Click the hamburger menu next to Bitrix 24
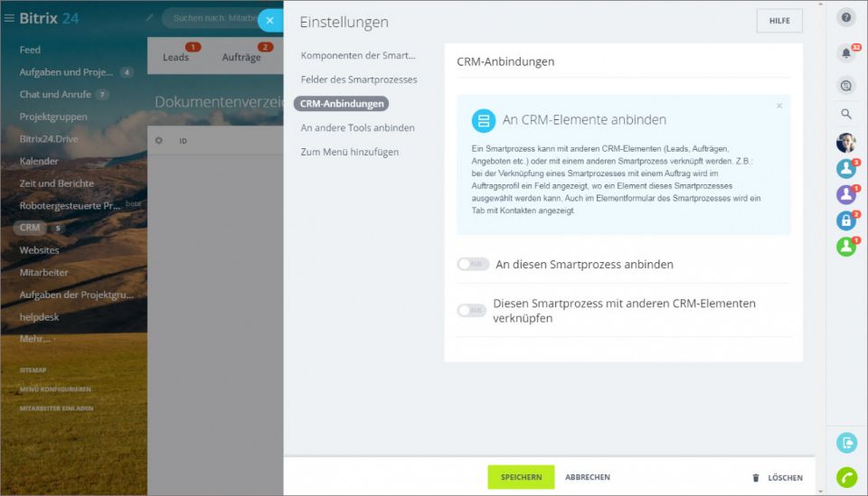868x496 pixels. 9,18
